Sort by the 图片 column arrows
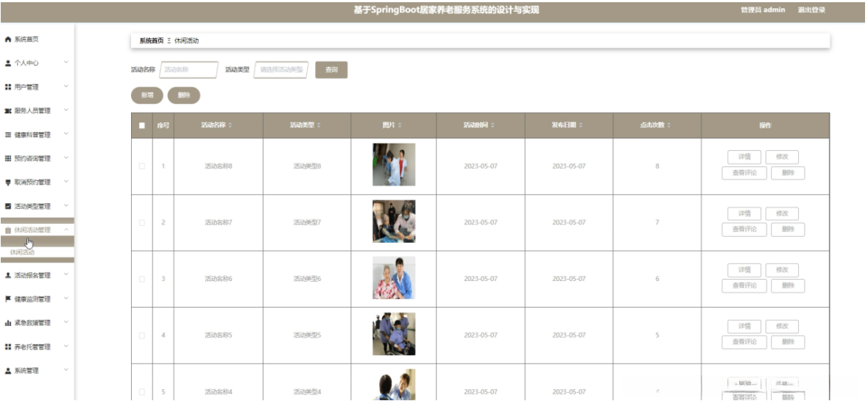Image resolution: width=868 pixels, height=401 pixels. [x=400, y=126]
